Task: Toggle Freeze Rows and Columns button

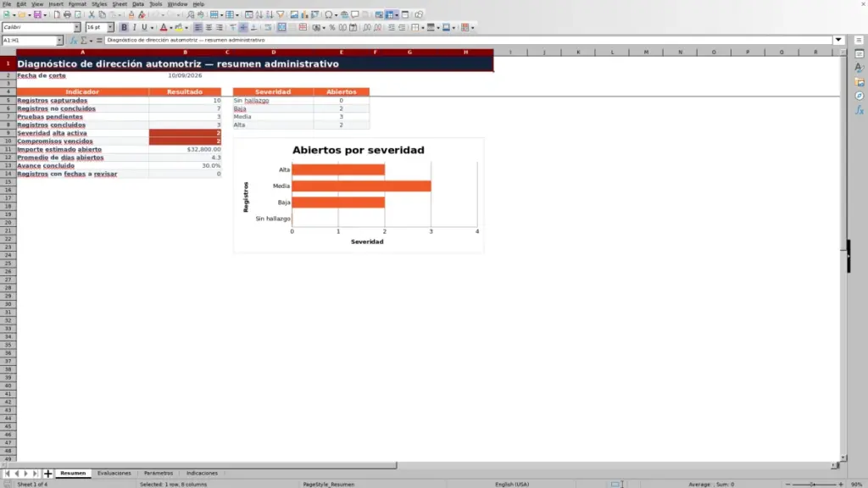Action: 390,14
